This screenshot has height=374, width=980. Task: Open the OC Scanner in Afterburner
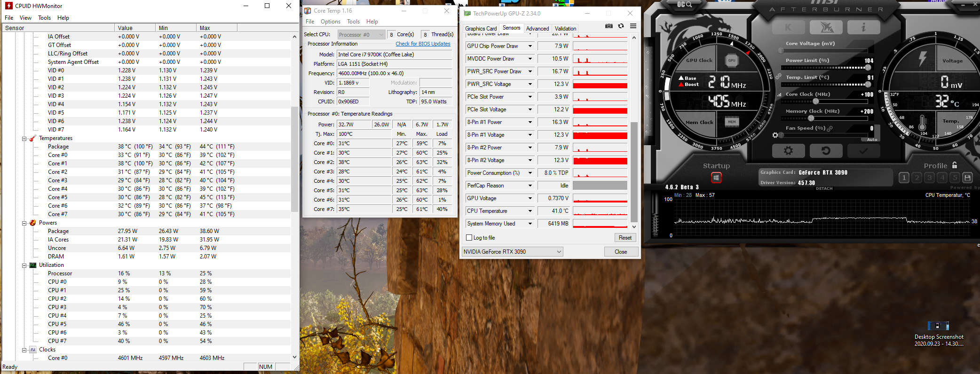684,4
